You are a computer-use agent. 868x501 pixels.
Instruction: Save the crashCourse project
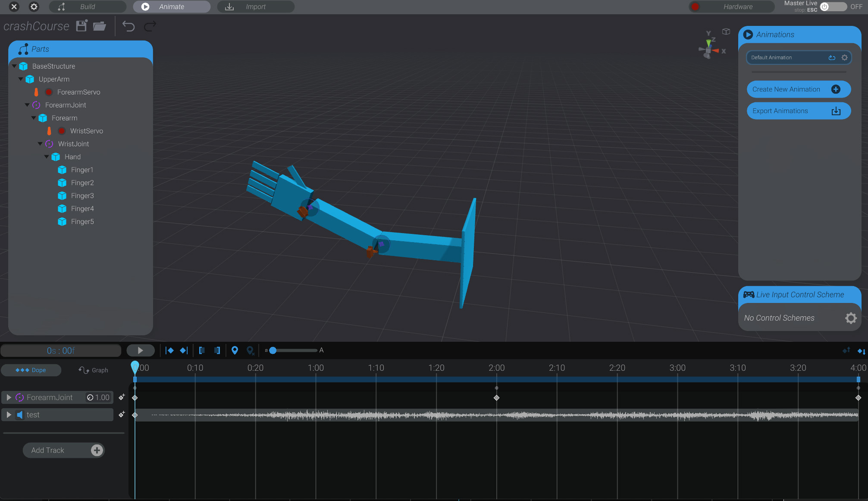[81, 26]
